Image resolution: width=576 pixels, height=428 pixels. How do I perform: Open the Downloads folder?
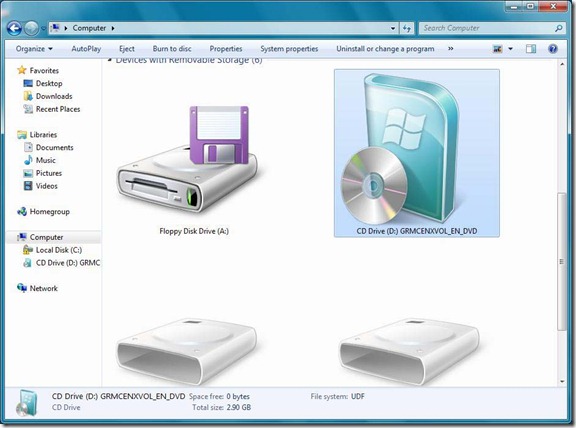point(54,96)
